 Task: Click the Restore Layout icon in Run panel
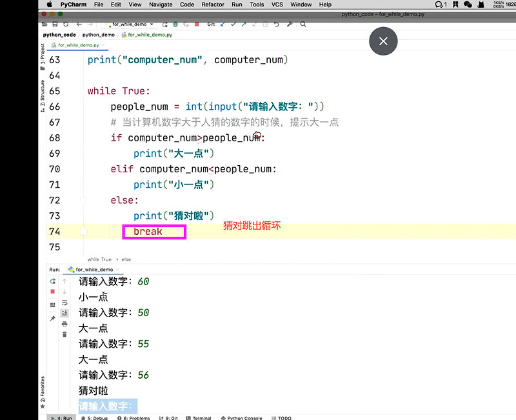(x=53, y=305)
